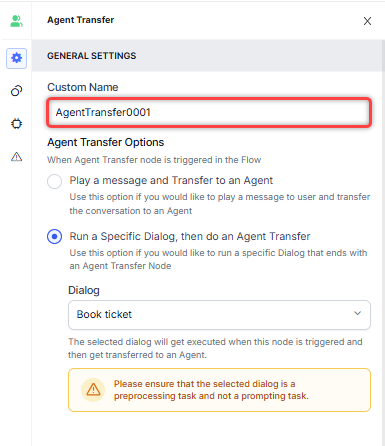The width and height of the screenshot is (385, 446).
Task: Select Run a Specific Dialog radio button
Action: point(54,237)
